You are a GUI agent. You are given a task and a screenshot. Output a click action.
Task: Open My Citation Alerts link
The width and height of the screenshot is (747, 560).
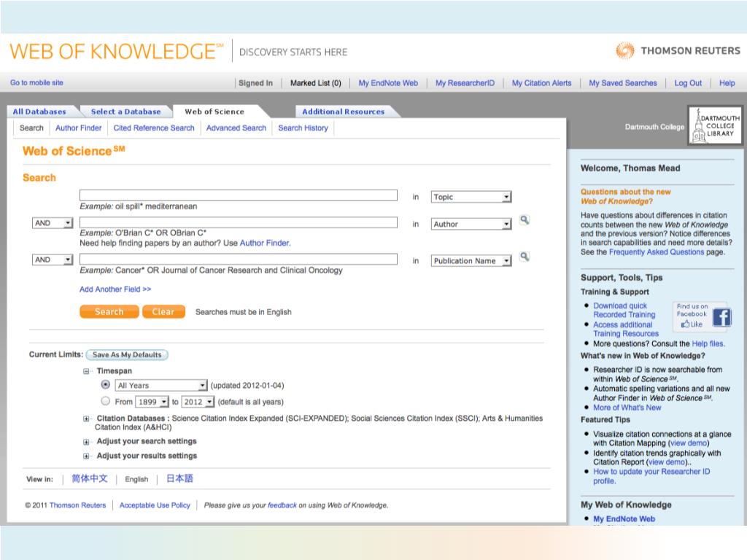[x=542, y=83]
